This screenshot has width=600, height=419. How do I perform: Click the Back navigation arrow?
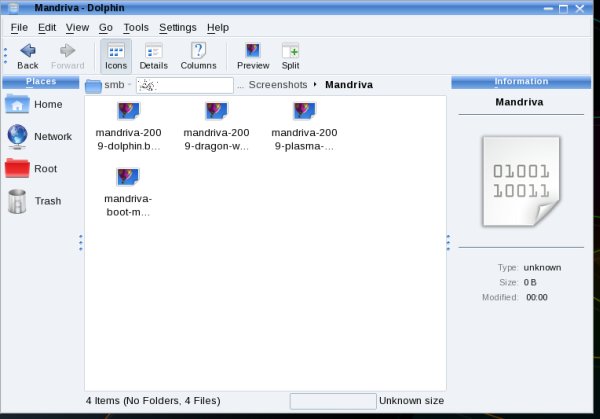(x=27, y=55)
